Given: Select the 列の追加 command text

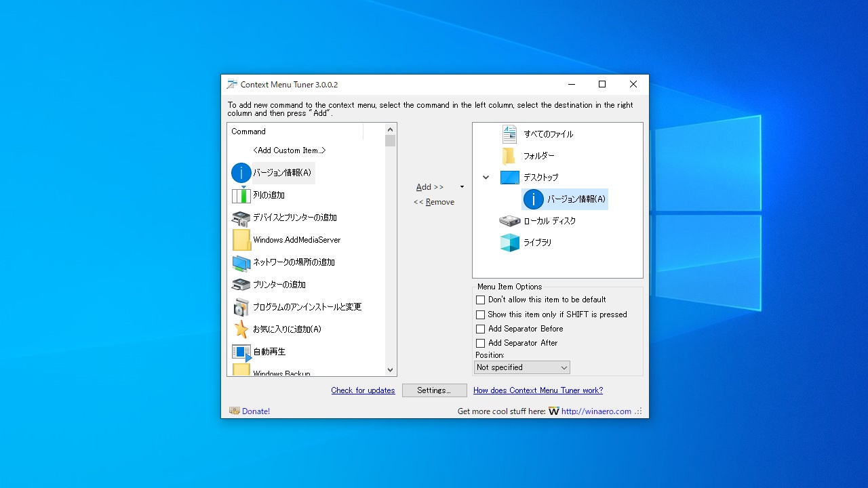Looking at the screenshot, I should pyautogui.click(x=269, y=195).
